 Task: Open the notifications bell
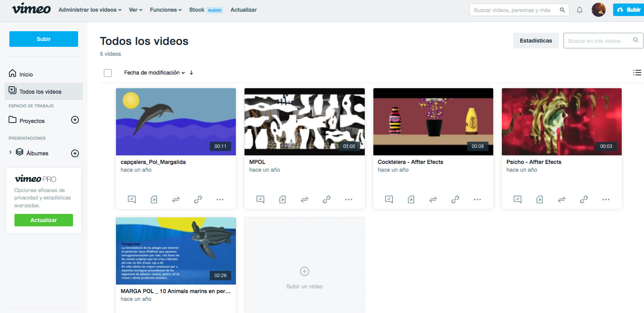(580, 10)
